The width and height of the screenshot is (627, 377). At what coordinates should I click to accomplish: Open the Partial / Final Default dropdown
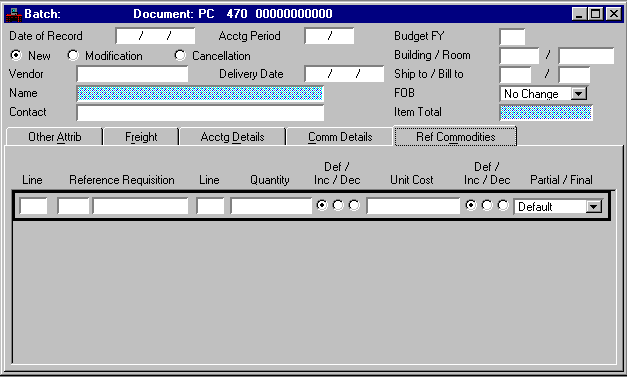point(593,207)
